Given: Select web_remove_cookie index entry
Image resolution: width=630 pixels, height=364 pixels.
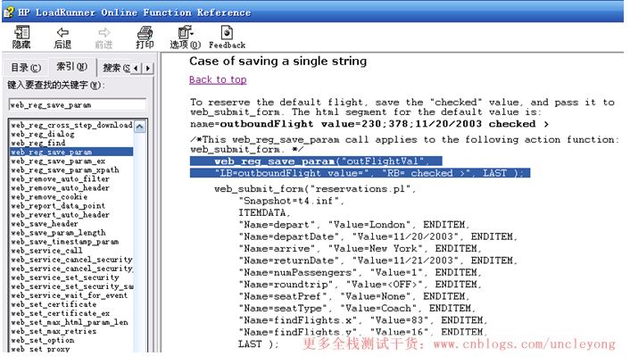Looking at the screenshot, I should [49, 197].
